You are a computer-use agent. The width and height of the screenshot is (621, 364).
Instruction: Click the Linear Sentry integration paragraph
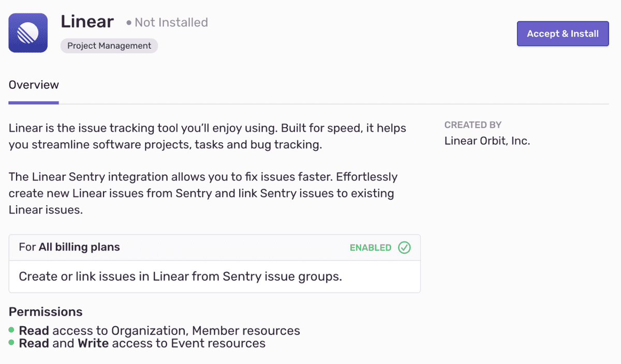[x=203, y=193]
